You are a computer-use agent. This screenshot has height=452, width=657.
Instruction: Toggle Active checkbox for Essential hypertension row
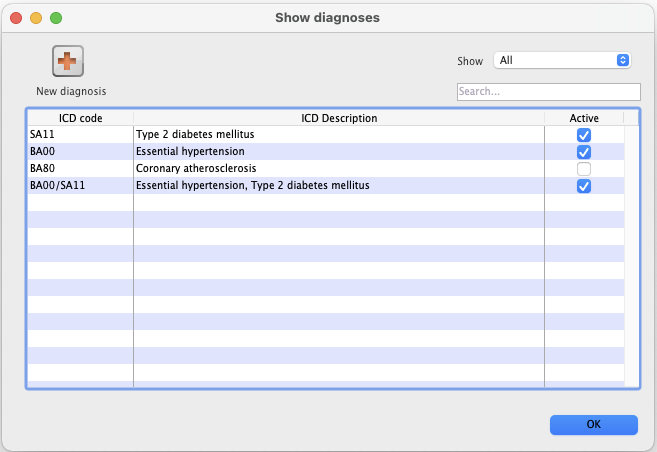pos(584,152)
